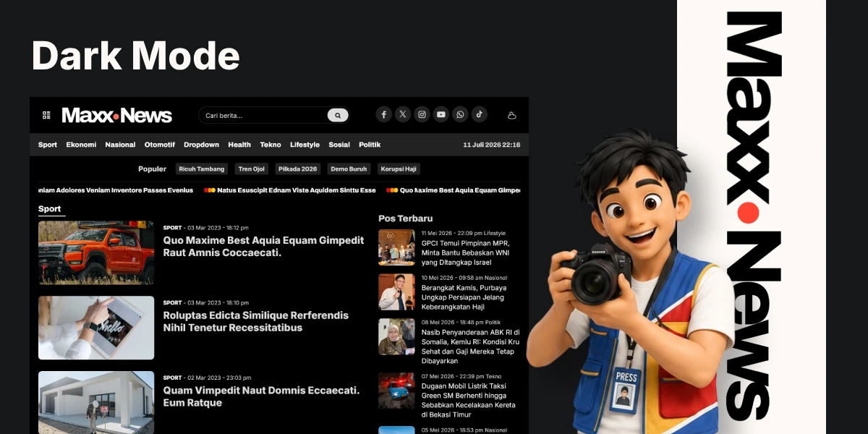Click the Tekno category on the 07 Mei post

(x=493, y=376)
